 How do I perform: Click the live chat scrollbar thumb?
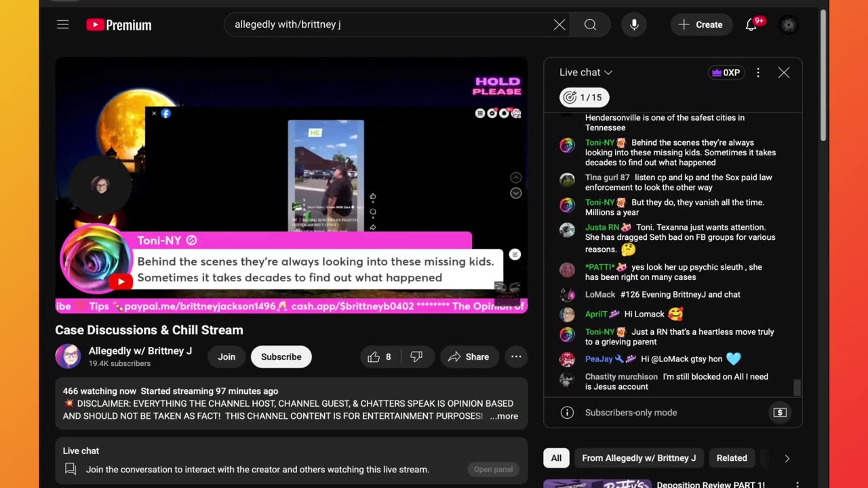pos(797,388)
